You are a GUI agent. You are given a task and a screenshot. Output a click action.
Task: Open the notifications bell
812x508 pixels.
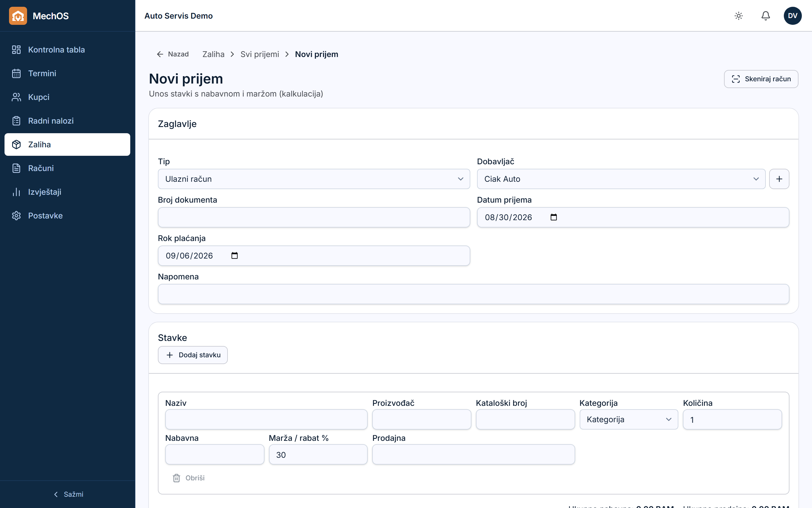pyautogui.click(x=765, y=16)
